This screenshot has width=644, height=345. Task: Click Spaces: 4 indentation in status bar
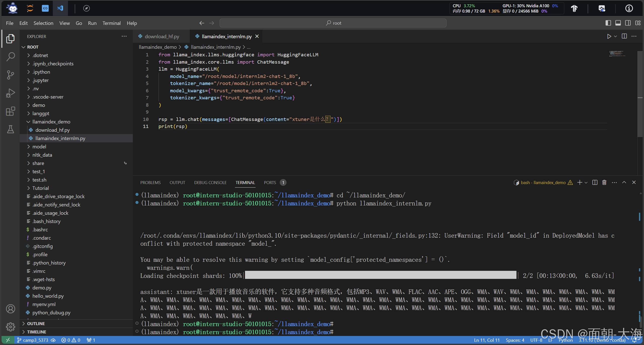(x=515, y=340)
